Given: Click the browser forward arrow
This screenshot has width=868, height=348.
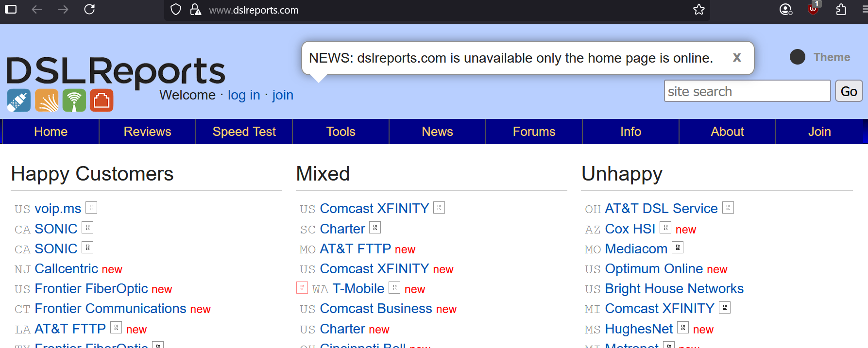Looking at the screenshot, I should point(63,9).
